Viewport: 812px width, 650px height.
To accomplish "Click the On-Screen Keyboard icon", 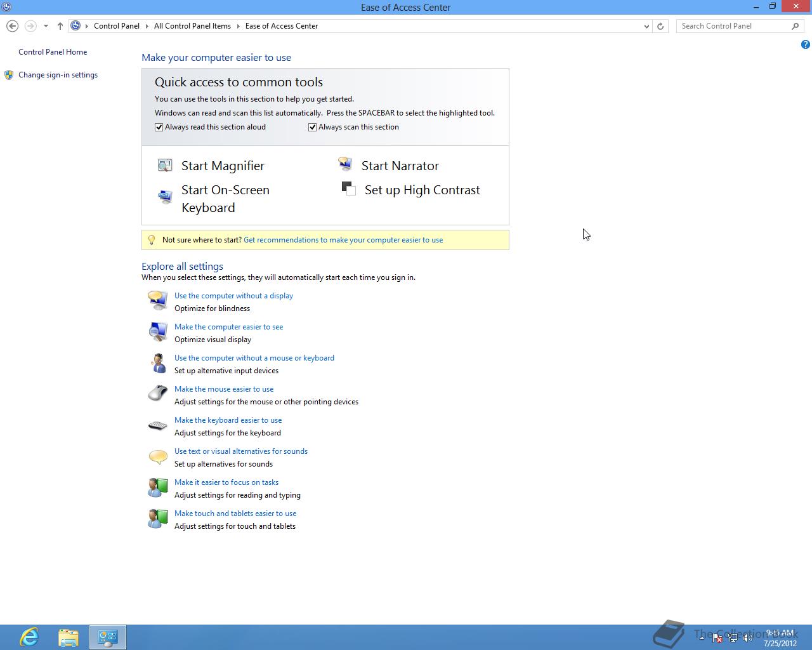I will click(x=165, y=197).
